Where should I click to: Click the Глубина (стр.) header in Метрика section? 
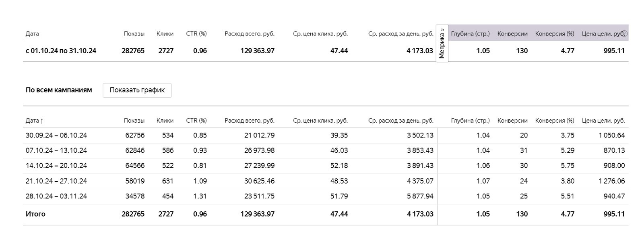[470, 34]
